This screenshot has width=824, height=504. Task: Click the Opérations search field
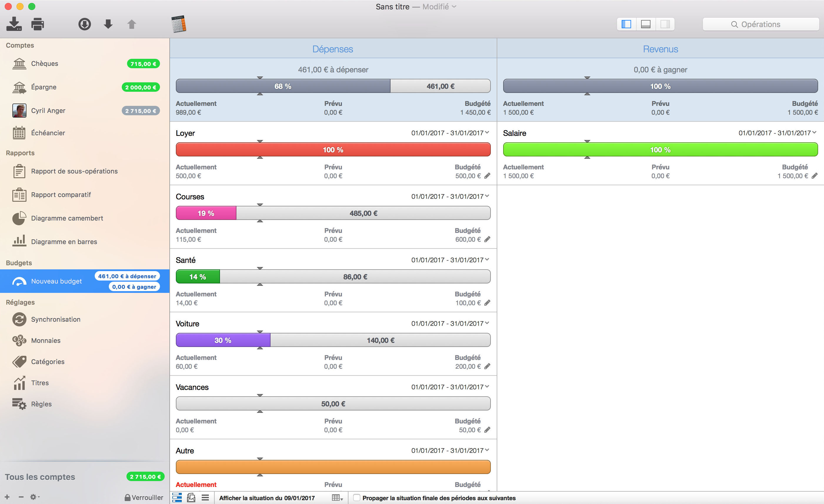[760, 24]
